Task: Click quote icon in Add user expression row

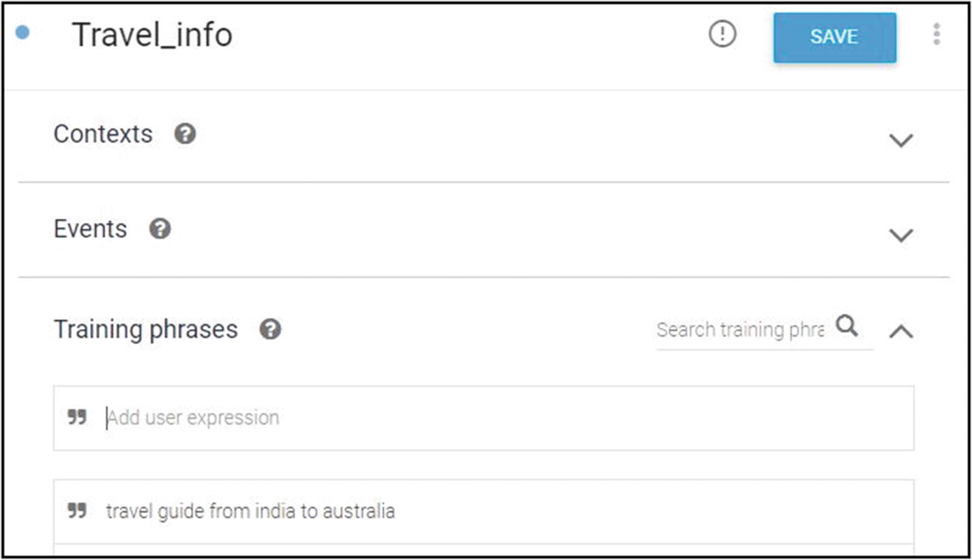Action: click(77, 417)
